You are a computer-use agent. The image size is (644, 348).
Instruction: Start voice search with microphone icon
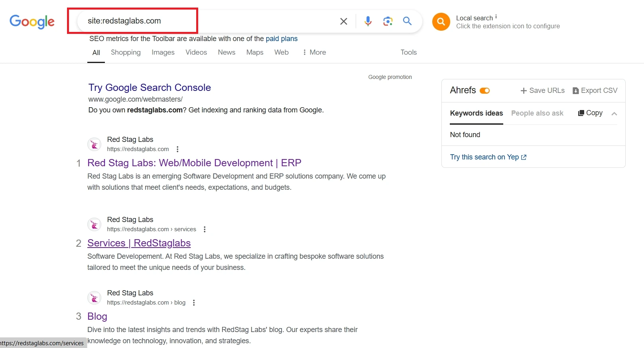tap(368, 21)
